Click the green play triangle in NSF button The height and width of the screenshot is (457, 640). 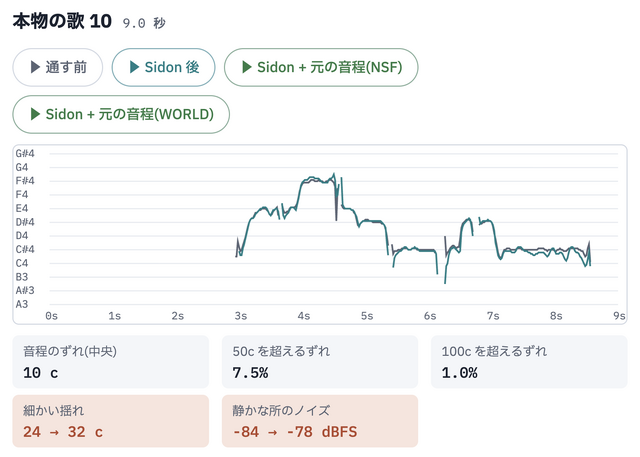pos(247,67)
